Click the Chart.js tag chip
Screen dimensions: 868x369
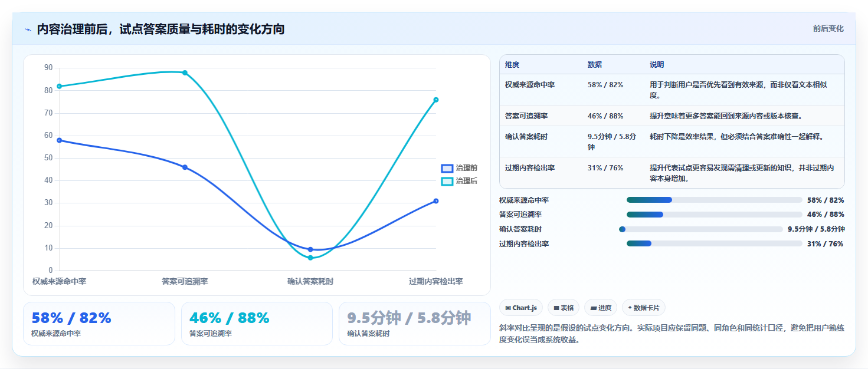click(x=521, y=308)
